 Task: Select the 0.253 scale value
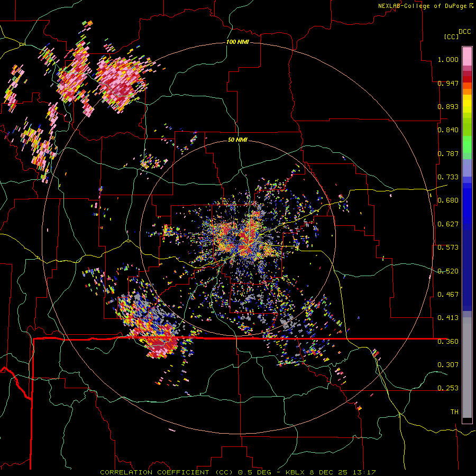point(448,388)
